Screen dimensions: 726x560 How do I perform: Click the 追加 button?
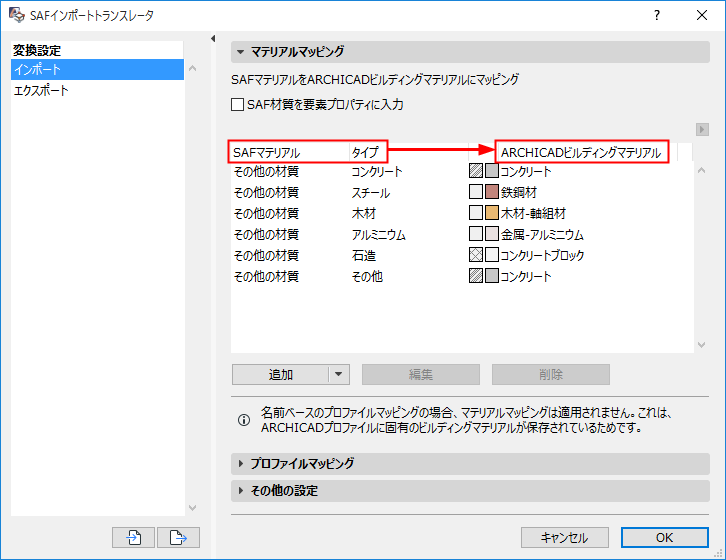tap(281, 374)
